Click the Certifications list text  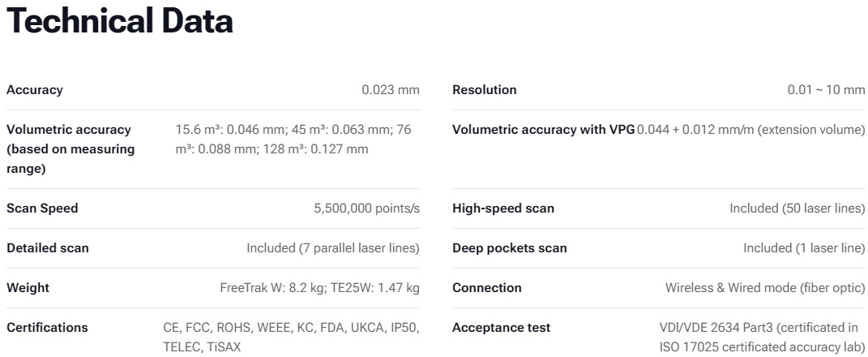291,338
